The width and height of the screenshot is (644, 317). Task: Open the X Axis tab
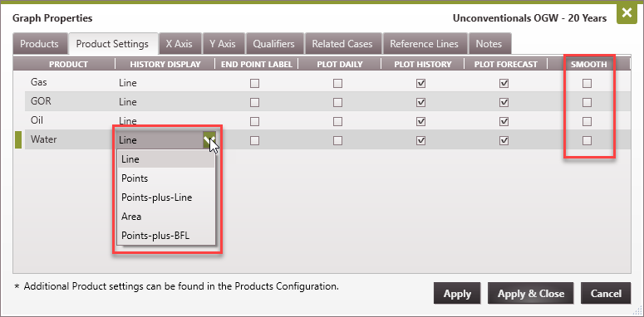(x=179, y=44)
